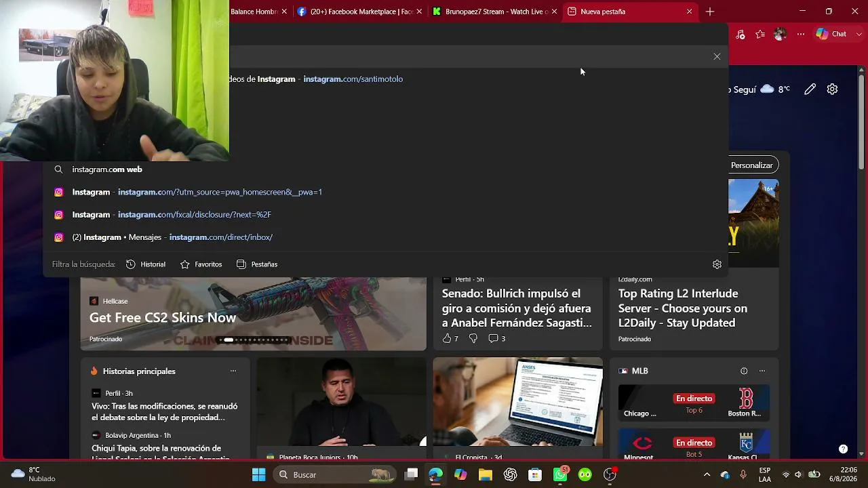The height and width of the screenshot is (488, 868).
Task: Open File Explorer from the taskbar
Action: tap(486, 474)
